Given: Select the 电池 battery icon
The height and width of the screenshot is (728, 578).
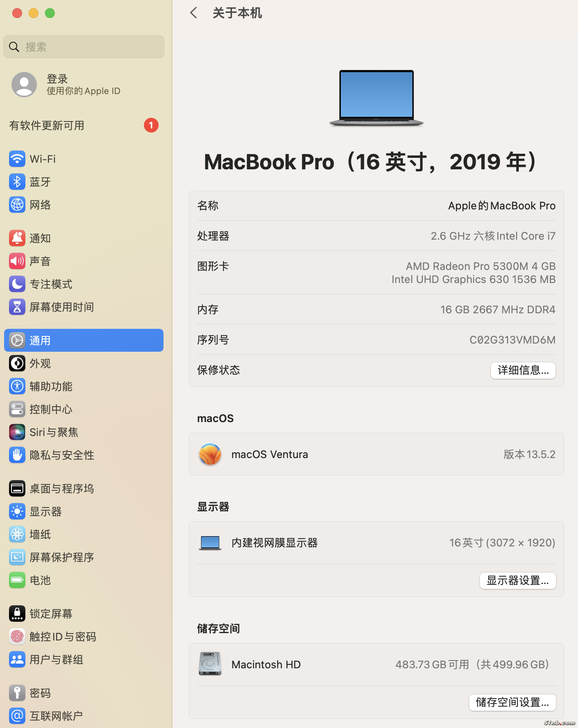Looking at the screenshot, I should [x=17, y=580].
